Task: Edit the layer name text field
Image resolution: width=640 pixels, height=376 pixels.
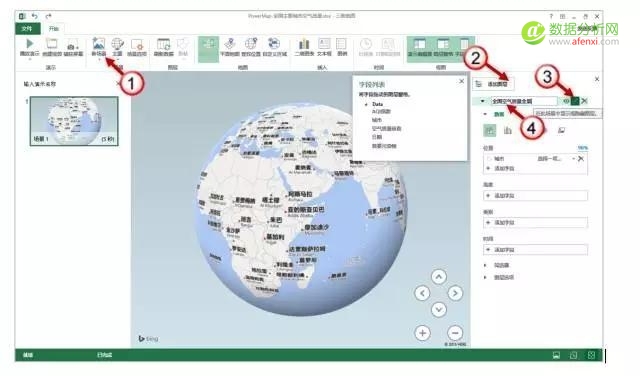Action: click(x=524, y=101)
